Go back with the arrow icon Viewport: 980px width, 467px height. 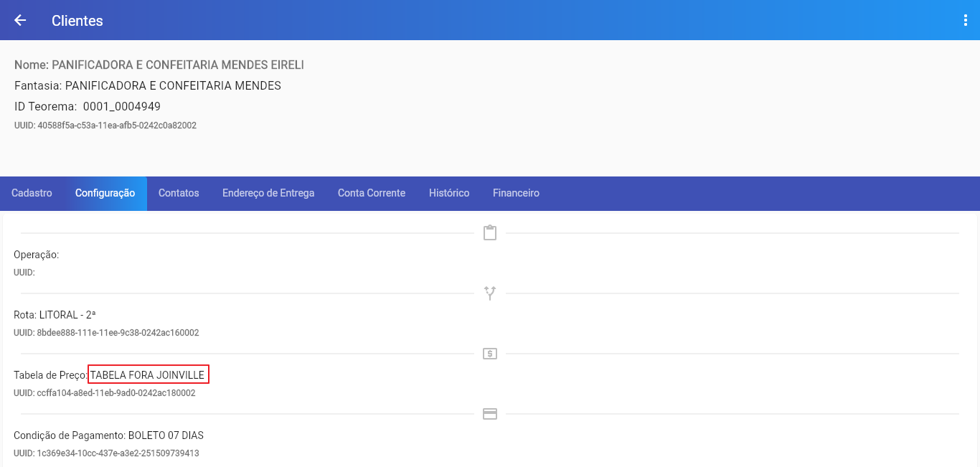coord(20,20)
